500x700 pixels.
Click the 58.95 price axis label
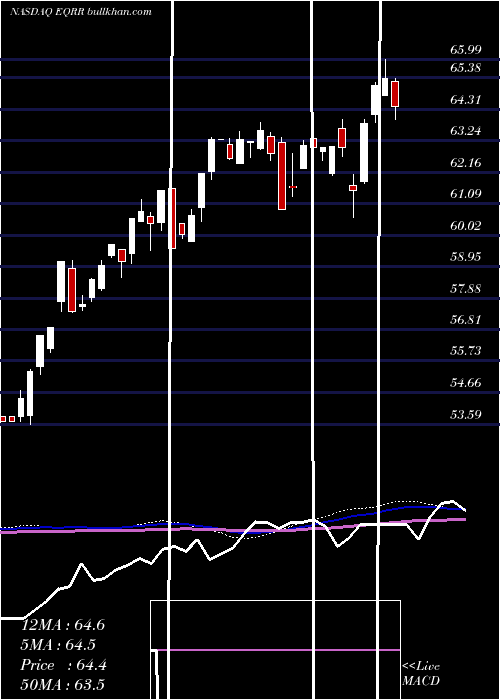tap(466, 257)
